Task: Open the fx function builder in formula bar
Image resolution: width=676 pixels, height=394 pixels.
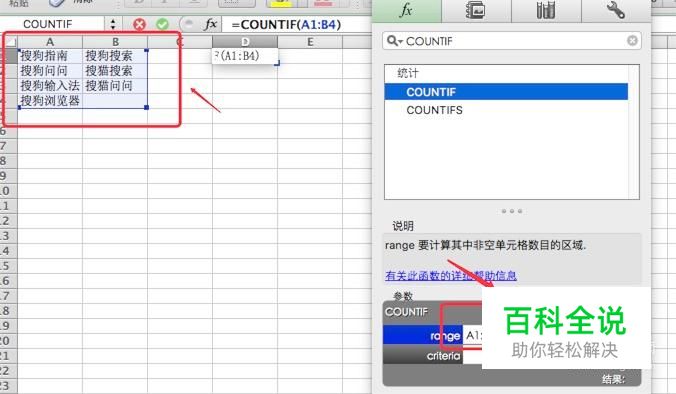Action: [x=210, y=24]
